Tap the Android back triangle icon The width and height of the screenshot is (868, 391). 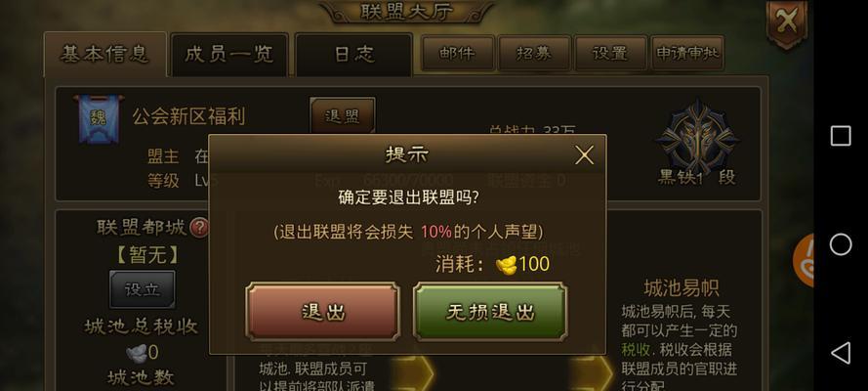click(x=841, y=353)
